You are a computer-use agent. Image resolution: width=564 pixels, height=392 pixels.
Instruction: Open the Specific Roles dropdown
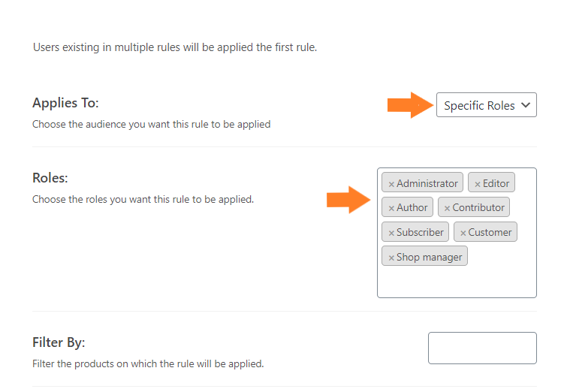pyautogui.click(x=487, y=105)
